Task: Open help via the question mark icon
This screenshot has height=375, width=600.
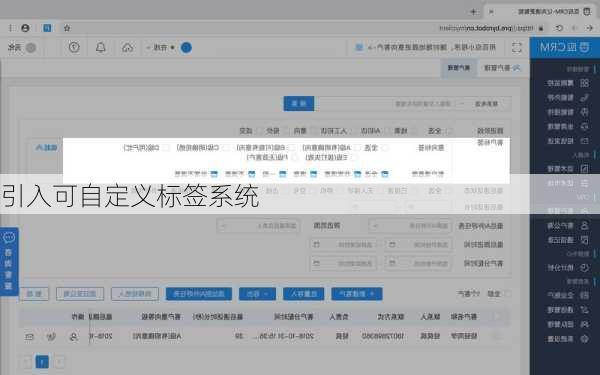Action: point(74,47)
